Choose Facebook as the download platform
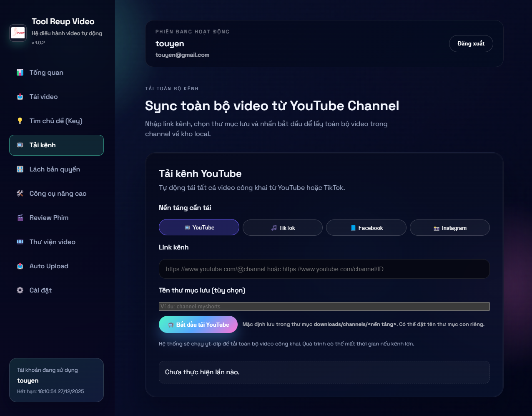This screenshot has height=416, width=532. pyautogui.click(x=366, y=228)
